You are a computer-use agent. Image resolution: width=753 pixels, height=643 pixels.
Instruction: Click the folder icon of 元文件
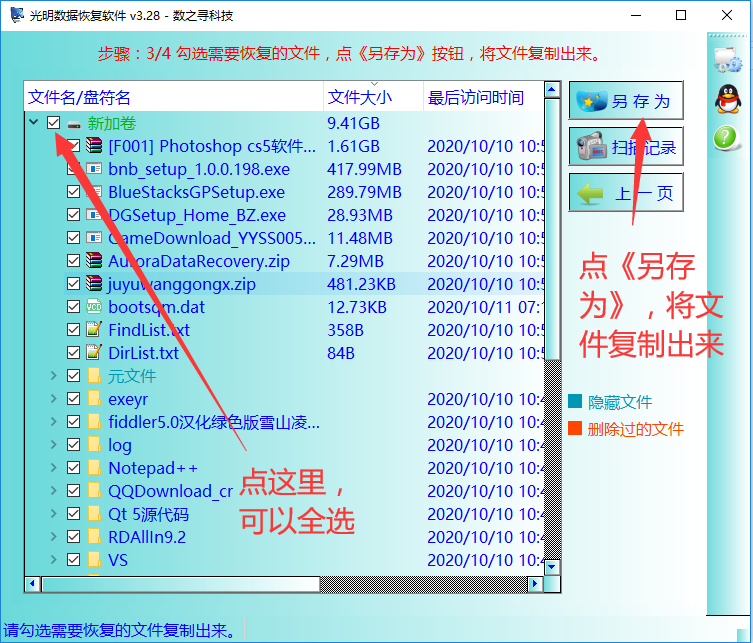click(x=95, y=376)
